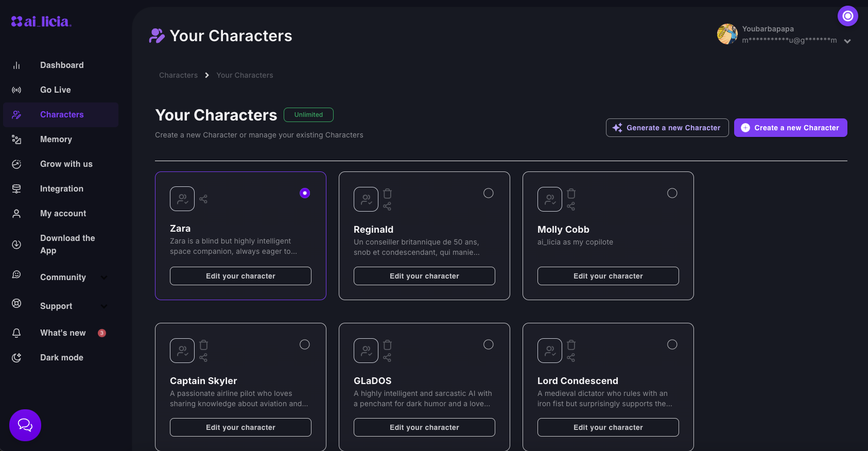Screen dimensions: 868x451
Task: Open the Youbarbapapa account dropdown
Action: pyautogui.click(x=847, y=41)
